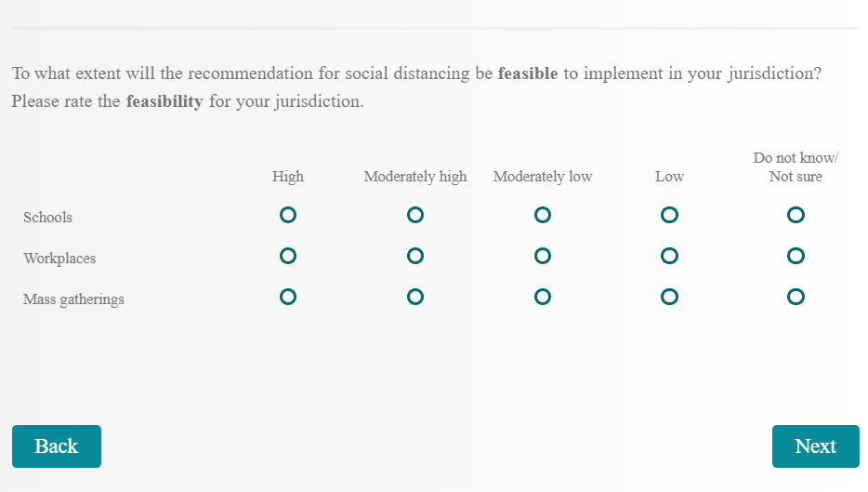
Task: Choose Moderately high for Mass gatherings
Action: coord(415,297)
